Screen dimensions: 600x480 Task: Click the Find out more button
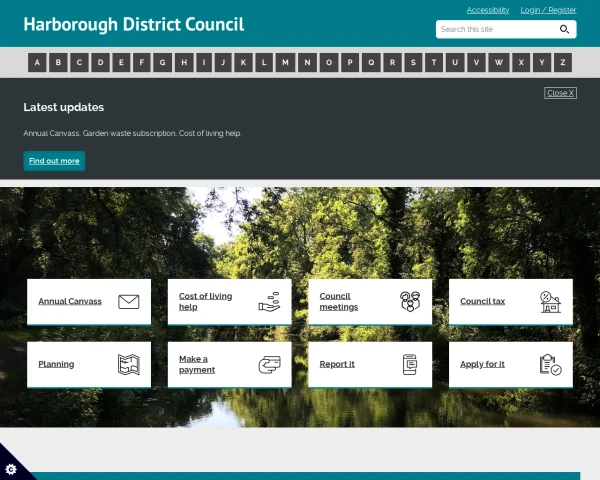[x=54, y=161]
